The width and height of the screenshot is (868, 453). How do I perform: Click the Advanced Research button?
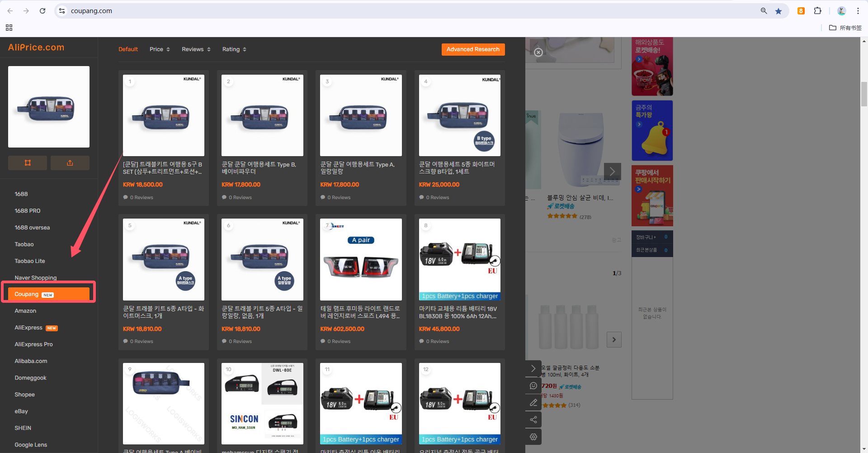click(x=473, y=49)
